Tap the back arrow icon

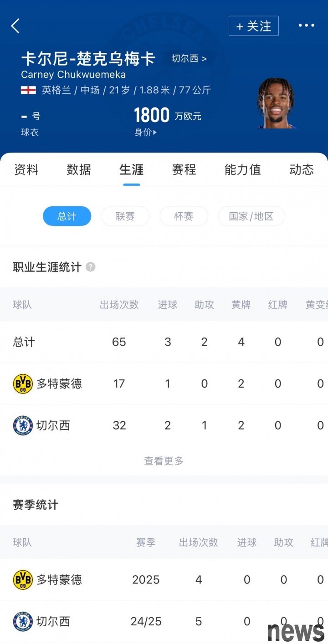tap(15, 26)
